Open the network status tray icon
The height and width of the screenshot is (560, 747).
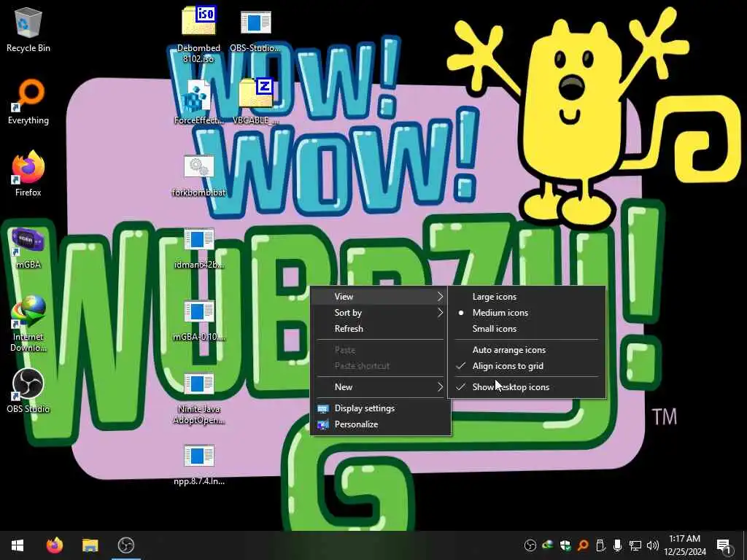point(635,545)
